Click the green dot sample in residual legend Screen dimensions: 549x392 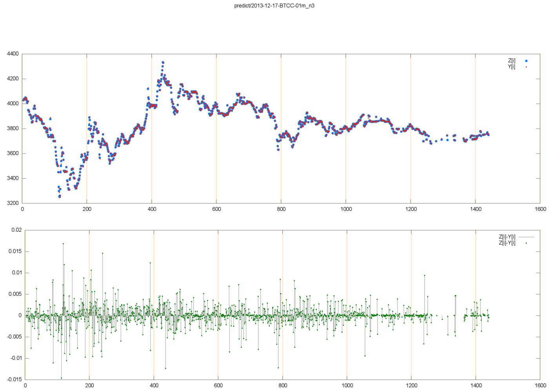coord(526,243)
